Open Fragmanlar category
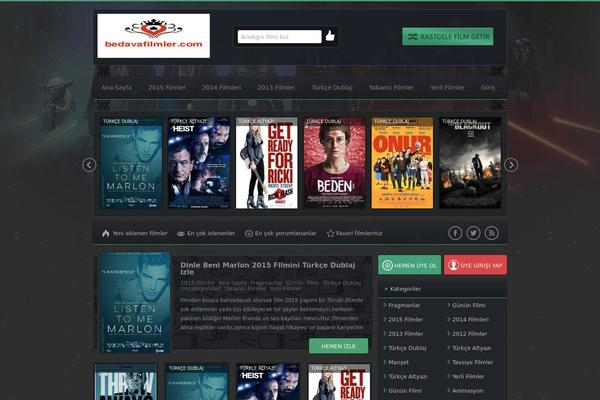600x400 pixels. (x=404, y=305)
